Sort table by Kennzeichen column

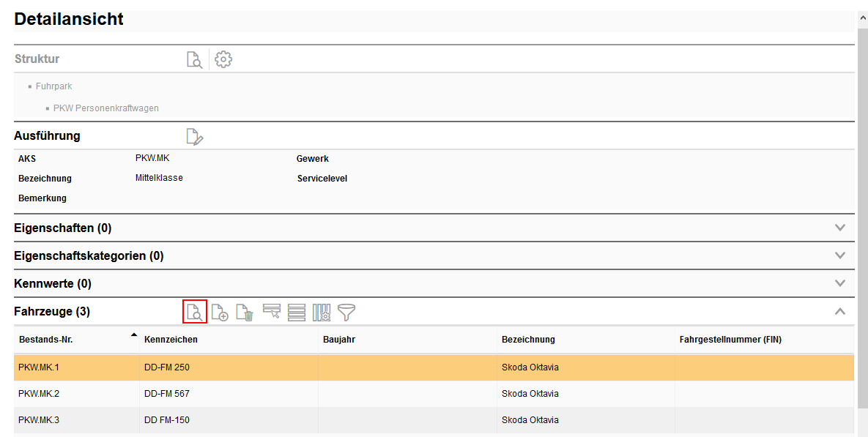[171, 340]
